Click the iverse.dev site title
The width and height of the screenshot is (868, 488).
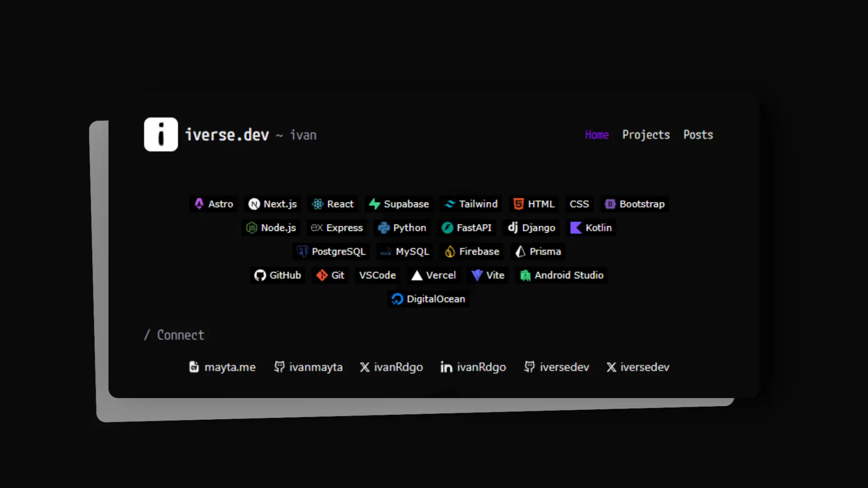point(227,135)
